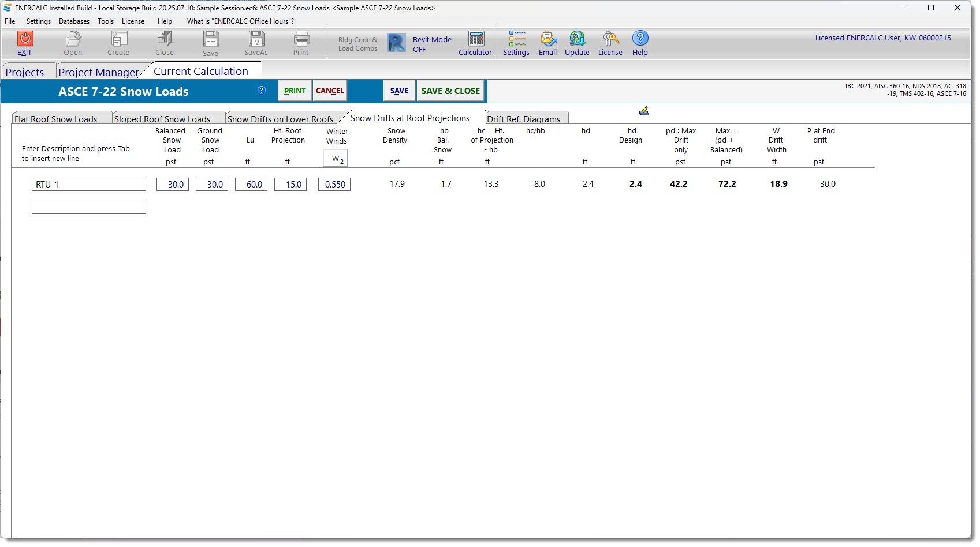Click licensed user text KW-06000215
Viewport: 980px width, 547px height.
pyautogui.click(x=883, y=38)
